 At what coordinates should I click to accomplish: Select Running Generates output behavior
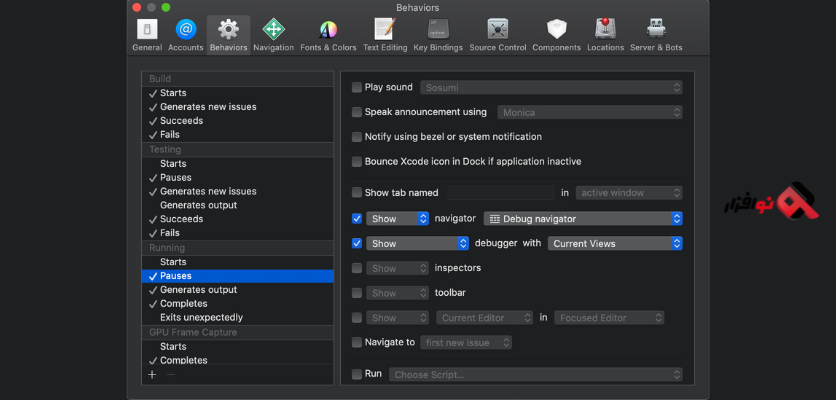(238, 290)
